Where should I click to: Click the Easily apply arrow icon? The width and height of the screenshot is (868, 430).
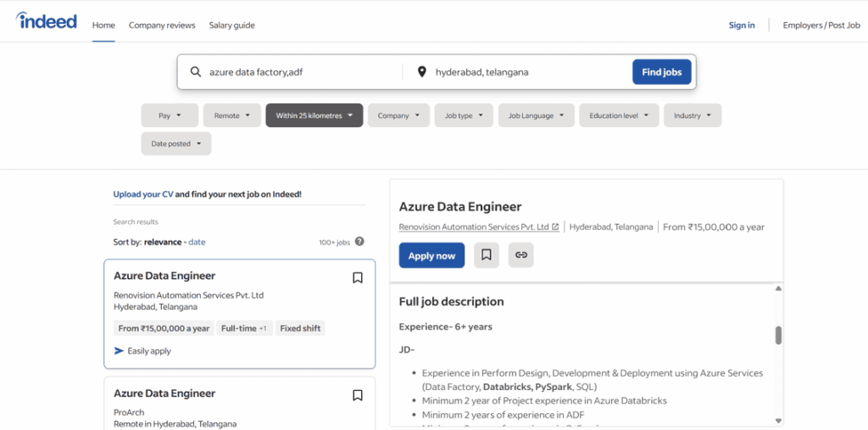coord(119,351)
